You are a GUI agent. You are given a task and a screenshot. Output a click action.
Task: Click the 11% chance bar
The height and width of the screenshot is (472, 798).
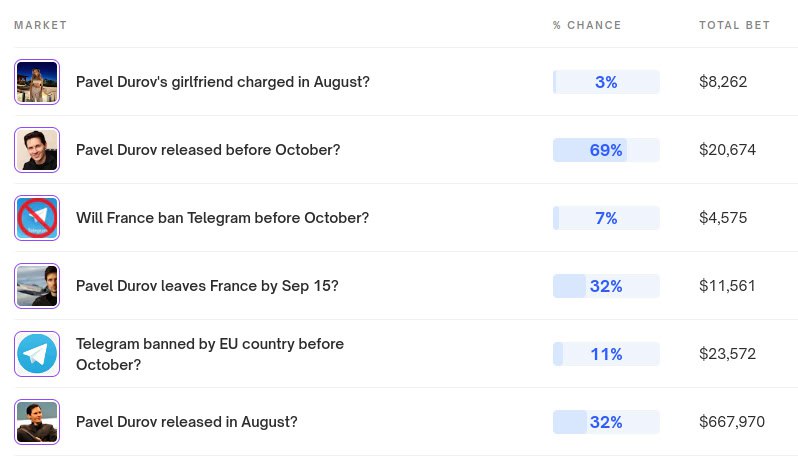[606, 354]
